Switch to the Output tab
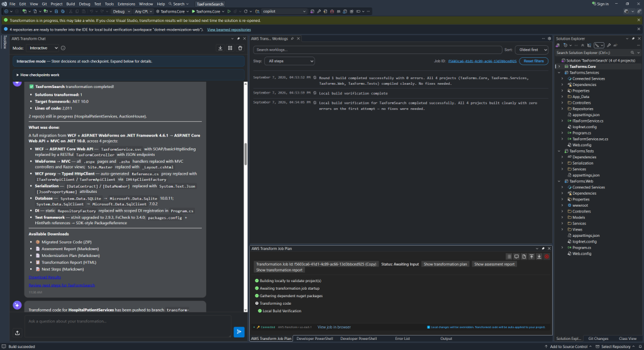644x350 pixels. pyautogui.click(x=446, y=339)
